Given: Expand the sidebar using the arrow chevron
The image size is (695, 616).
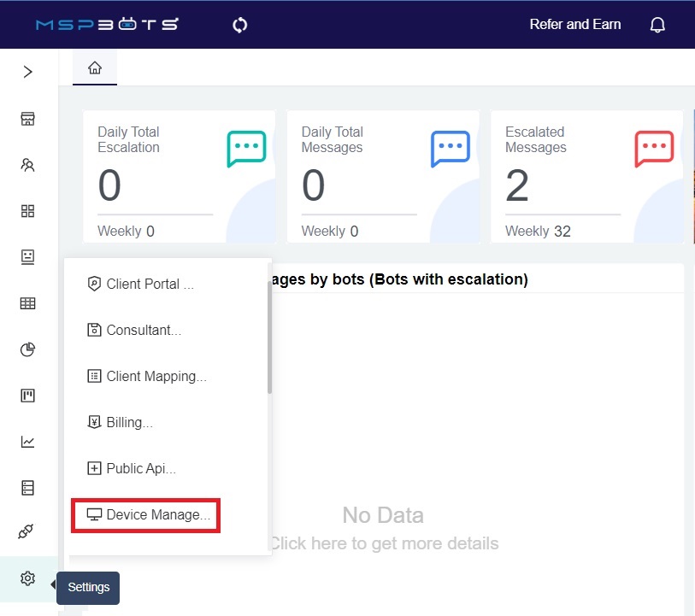Looking at the screenshot, I should (x=27, y=72).
